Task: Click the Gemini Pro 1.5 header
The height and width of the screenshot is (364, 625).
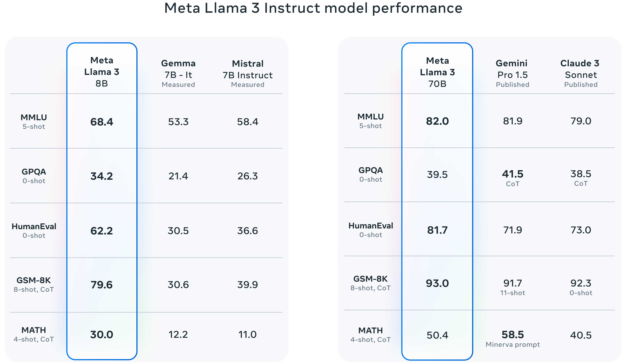Action: click(512, 73)
